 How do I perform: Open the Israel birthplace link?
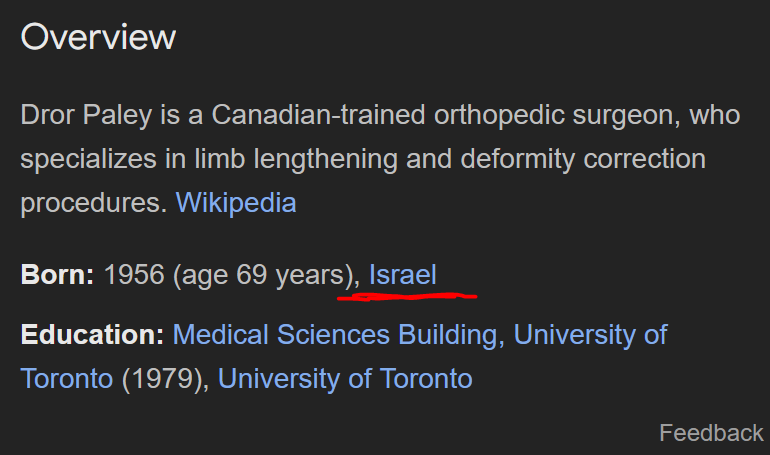403,274
